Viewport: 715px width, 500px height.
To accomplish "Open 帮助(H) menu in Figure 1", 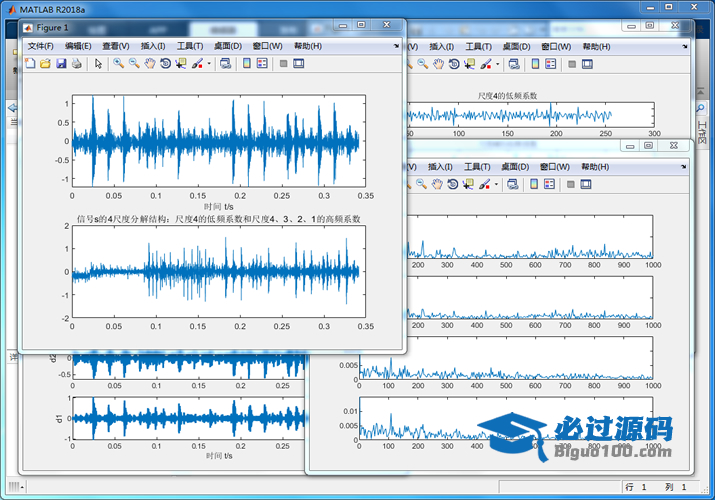I will coord(308,46).
